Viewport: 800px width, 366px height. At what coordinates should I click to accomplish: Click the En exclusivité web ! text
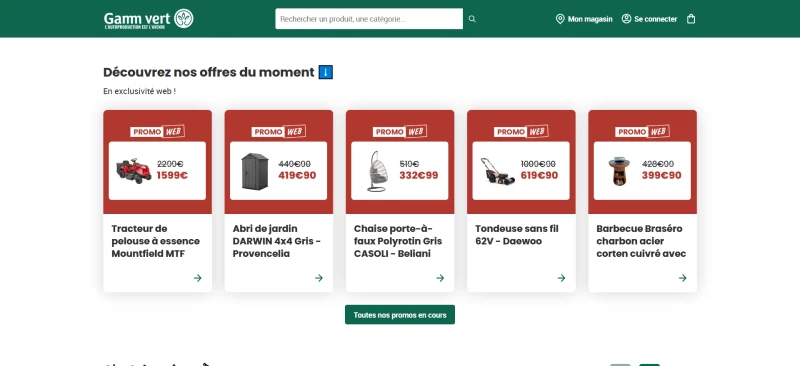139,91
